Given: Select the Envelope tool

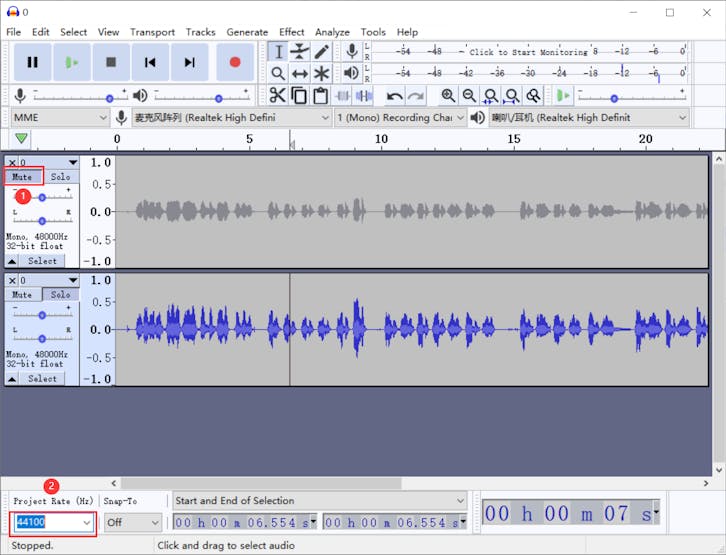Looking at the screenshot, I should [x=299, y=52].
